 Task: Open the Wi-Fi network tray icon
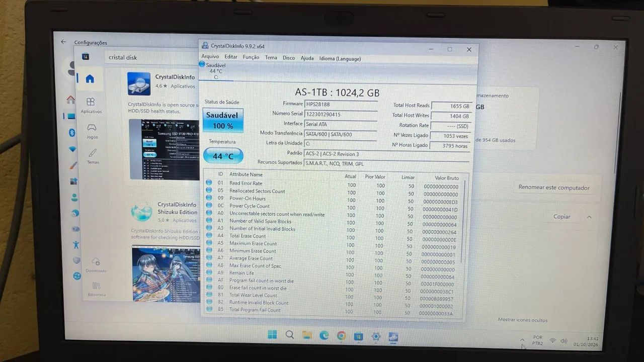point(552,341)
